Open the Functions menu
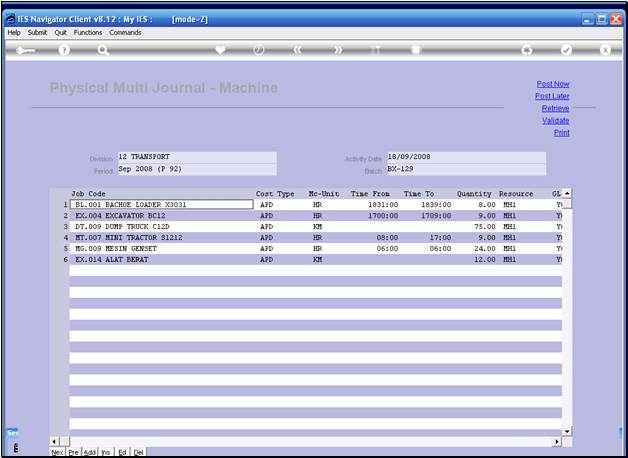The width and height of the screenshot is (628, 458). click(x=88, y=32)
